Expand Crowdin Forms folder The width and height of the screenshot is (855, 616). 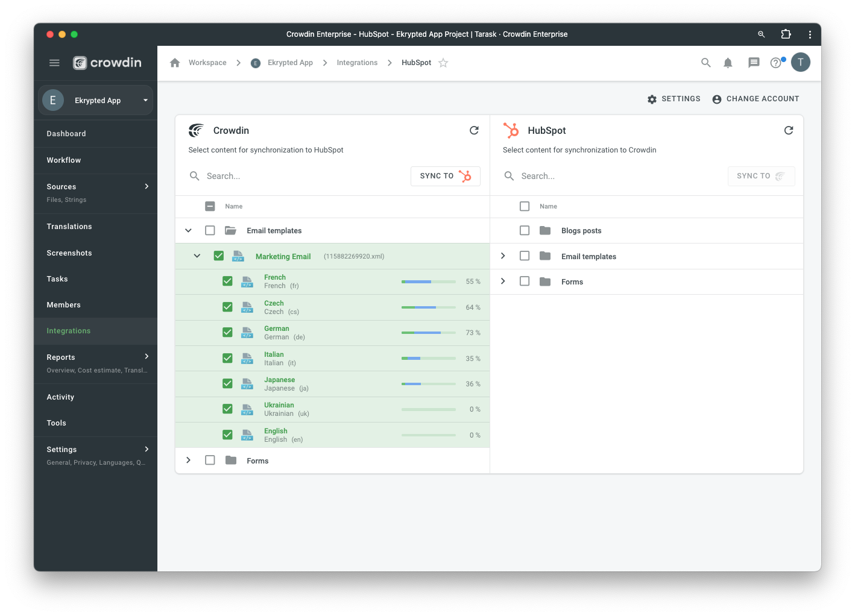tap(189, 460)
